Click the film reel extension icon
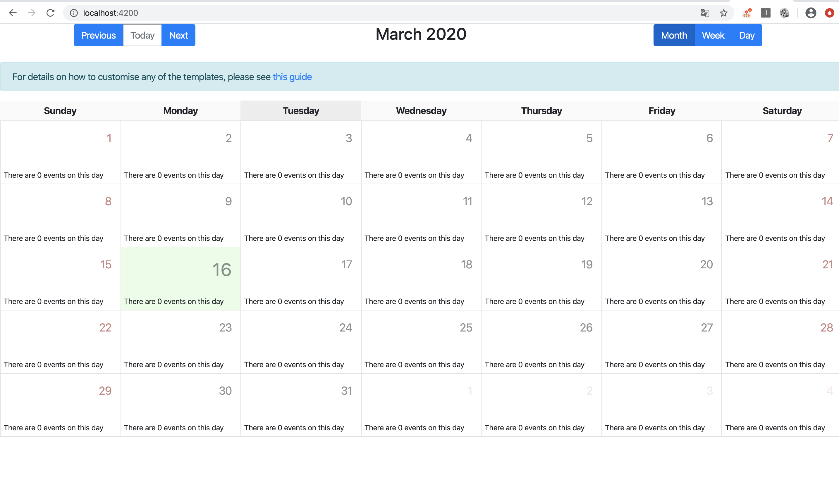 [x=784, y=13]
